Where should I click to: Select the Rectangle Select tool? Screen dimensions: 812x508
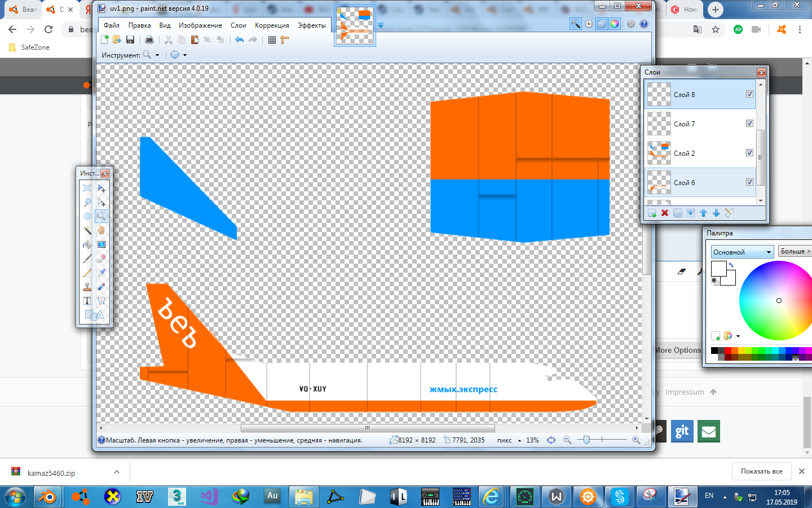[87, 188]
